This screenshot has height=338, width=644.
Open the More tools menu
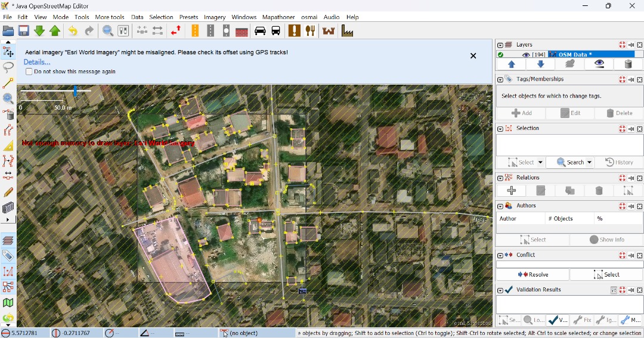110,17
